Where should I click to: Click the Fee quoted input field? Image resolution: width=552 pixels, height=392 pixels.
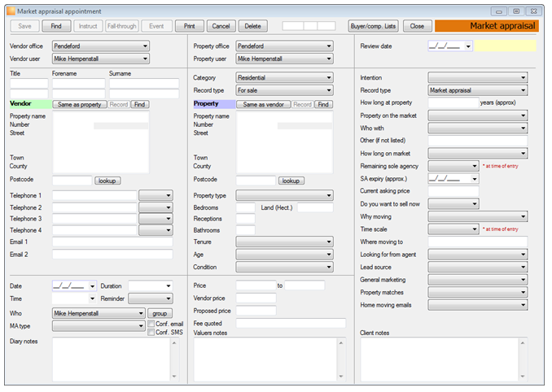click(291, 324)
